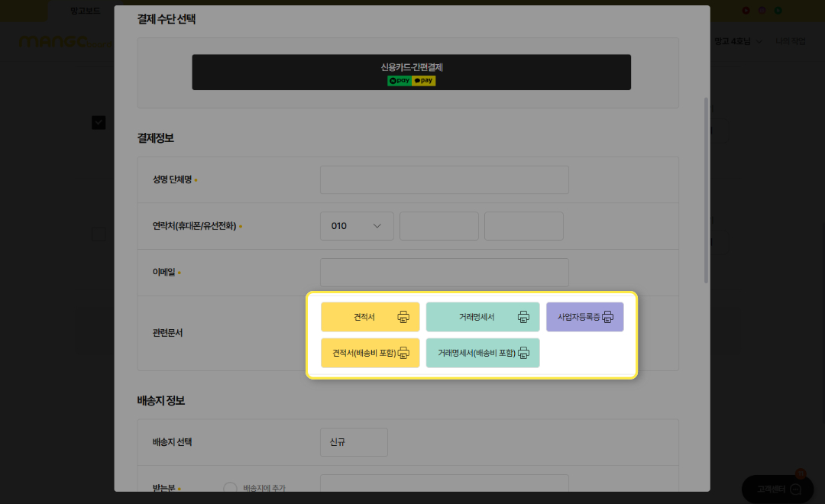
Task: Click the Kakao Pay logo badge
Action: click(x=424, y=80)
